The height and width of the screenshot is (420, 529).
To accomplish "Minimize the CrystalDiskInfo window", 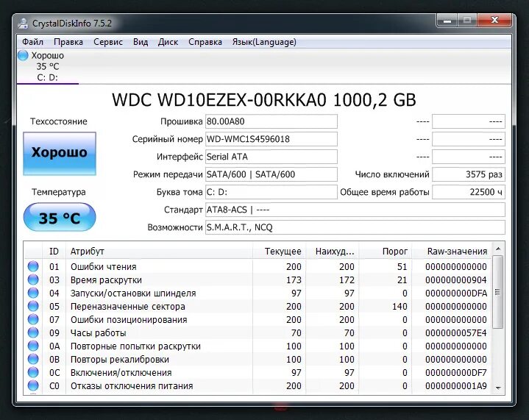I will pyautogui.click(x=447, y=21).
